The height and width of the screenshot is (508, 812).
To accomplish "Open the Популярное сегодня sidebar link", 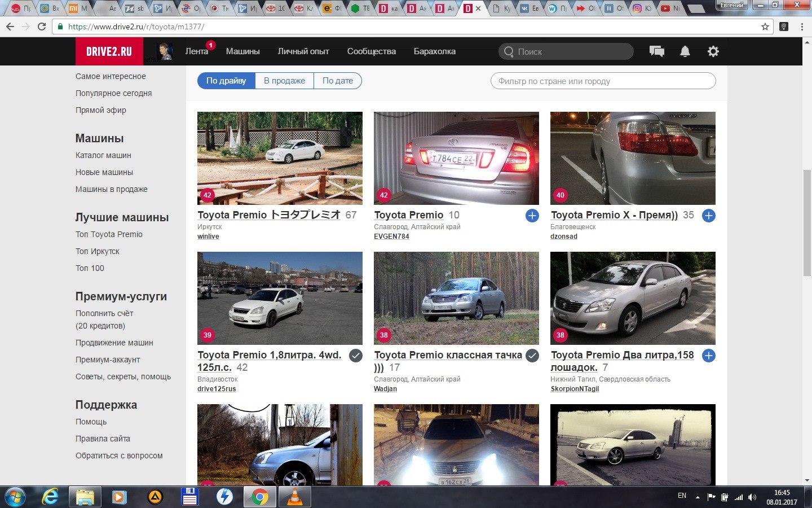I will tap(113, 93).
